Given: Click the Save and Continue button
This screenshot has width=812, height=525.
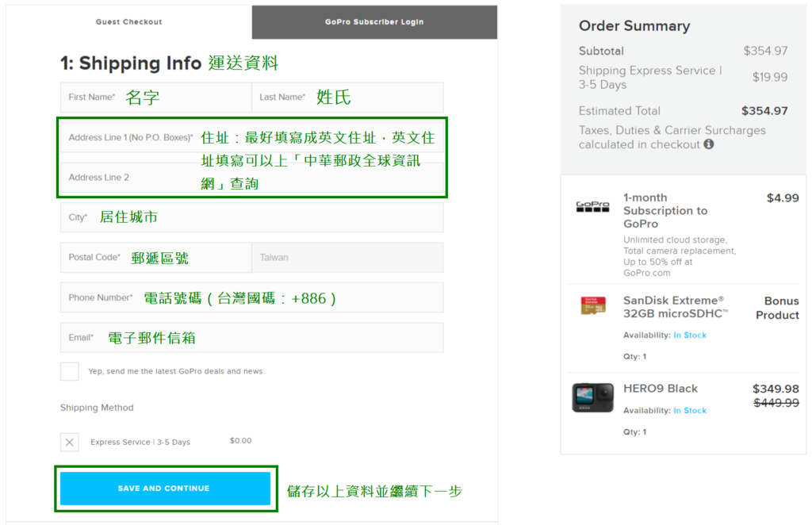Looking at the screenshot, I should [165, 489].
